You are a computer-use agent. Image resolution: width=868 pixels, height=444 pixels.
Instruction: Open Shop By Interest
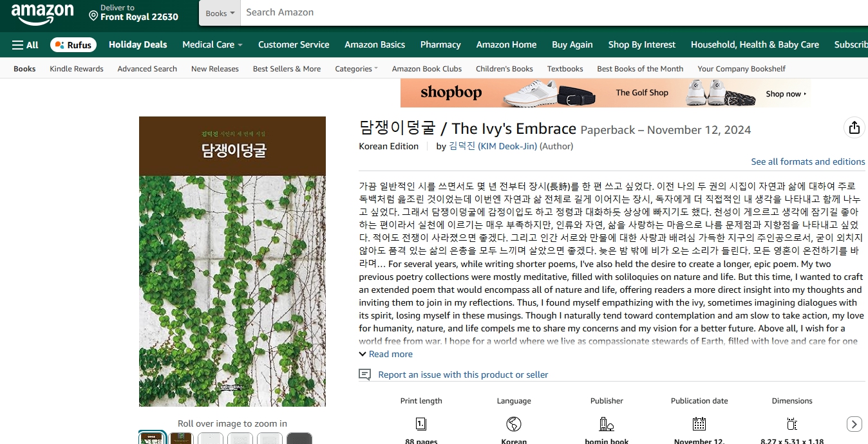point(642,44)
